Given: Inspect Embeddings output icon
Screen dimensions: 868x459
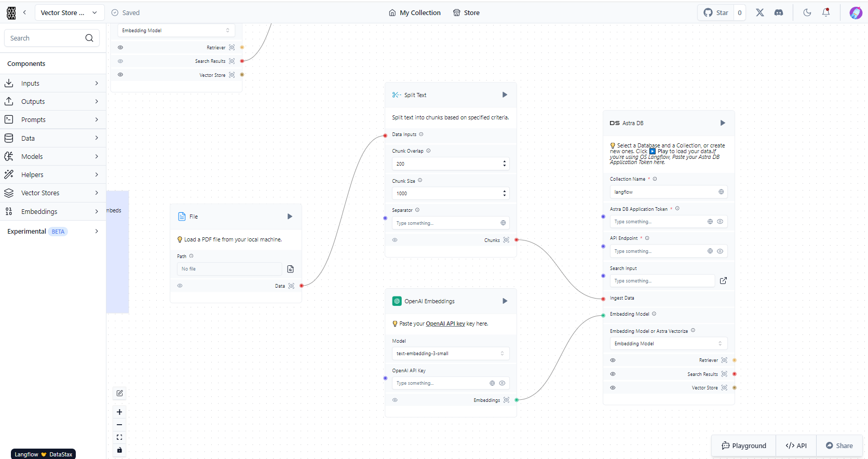Looking at the screenshot, I should click(506, 400).
